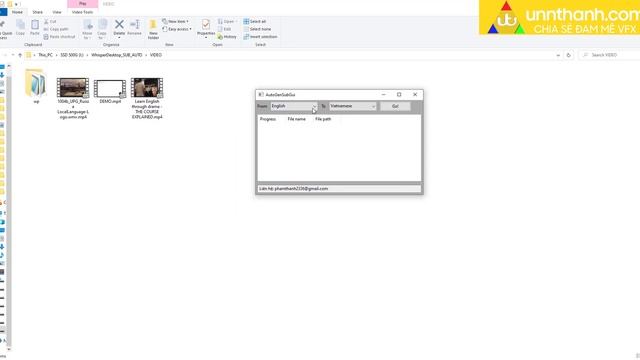The height and width of the screenshot is (360, 640).
Task: Click the Copy icon in Clipboard group
Action: pyautogui.click(x=20, y=27)
